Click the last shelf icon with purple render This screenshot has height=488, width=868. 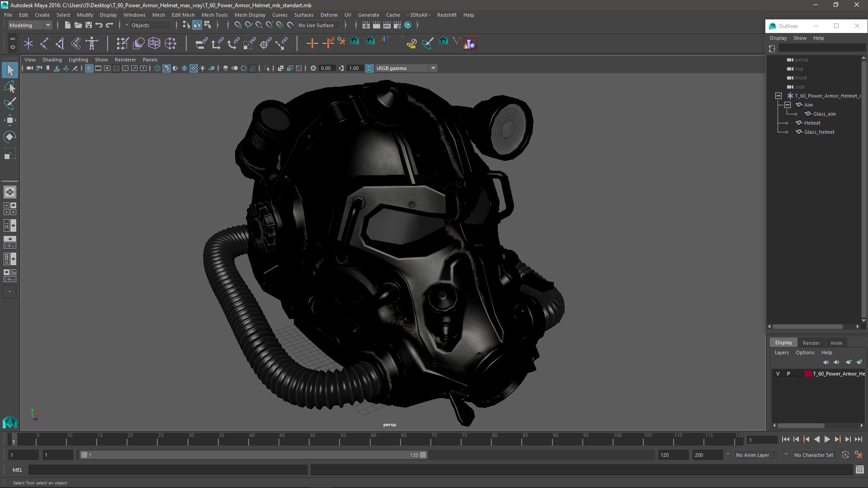tap(469, 43)
